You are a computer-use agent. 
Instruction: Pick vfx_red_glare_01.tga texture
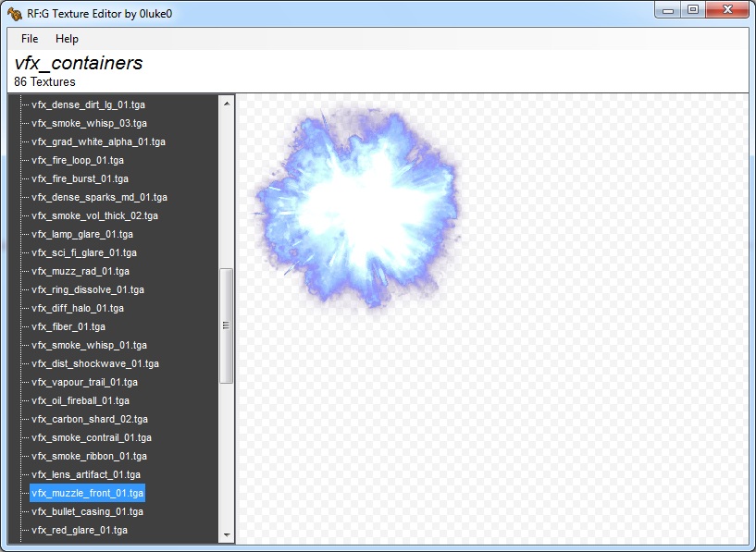point(80,530)
